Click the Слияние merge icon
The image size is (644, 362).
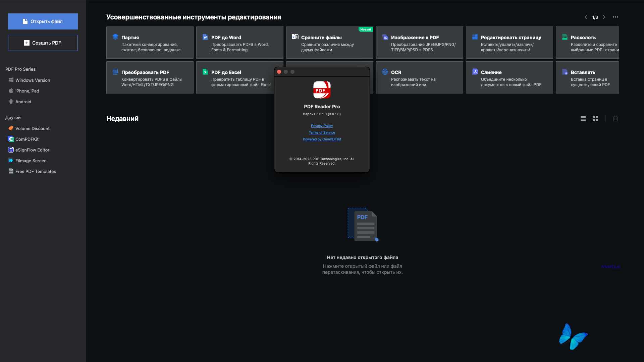(x=475, y=72)
